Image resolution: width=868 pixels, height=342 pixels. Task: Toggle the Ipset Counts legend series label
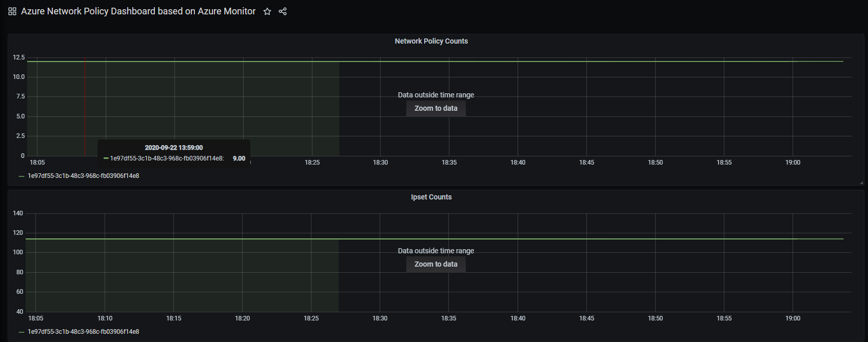83,332
